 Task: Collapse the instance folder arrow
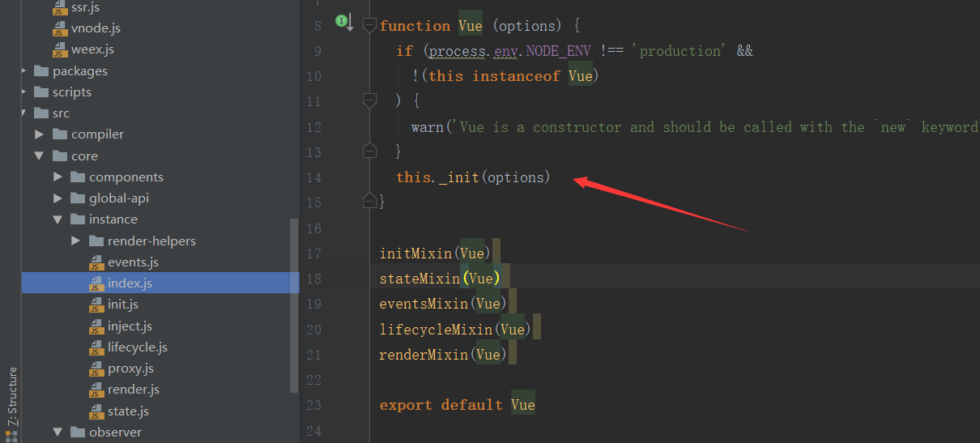click(x=58, y=219)
